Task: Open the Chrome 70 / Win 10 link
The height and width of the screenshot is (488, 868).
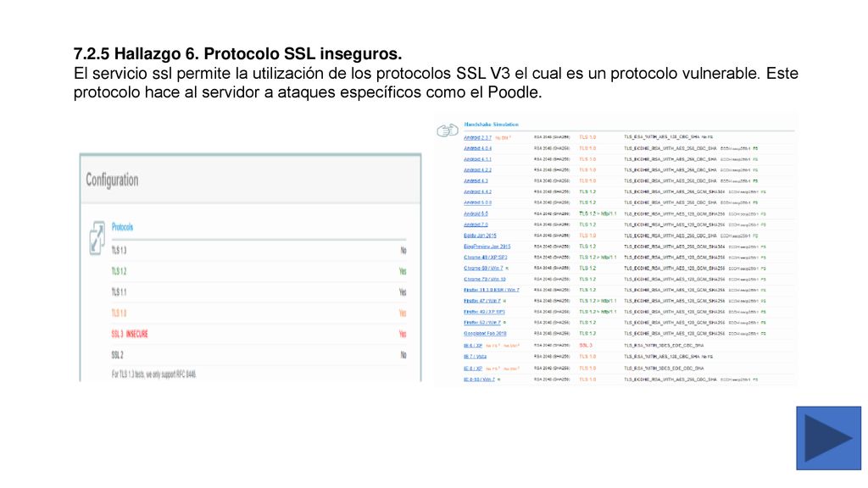Action: click(484, 280)
